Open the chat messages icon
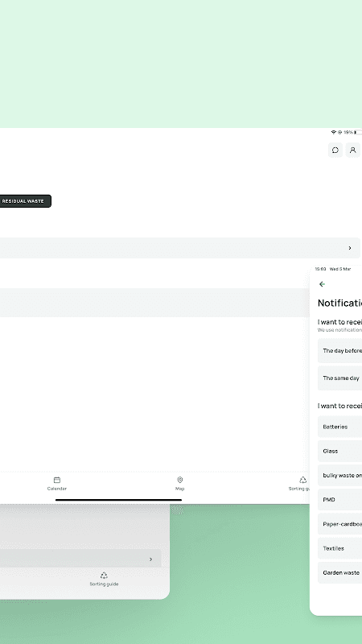 335,150
